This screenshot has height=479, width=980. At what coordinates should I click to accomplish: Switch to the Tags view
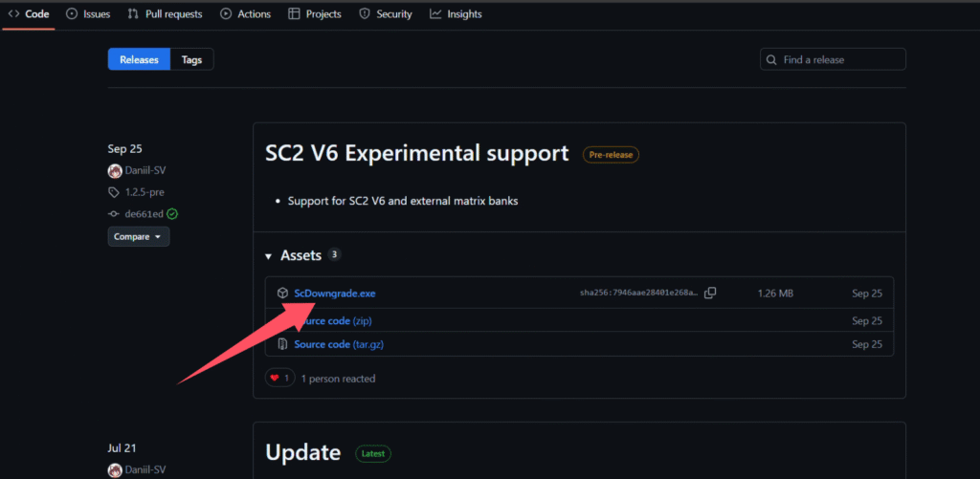[191, 60]
